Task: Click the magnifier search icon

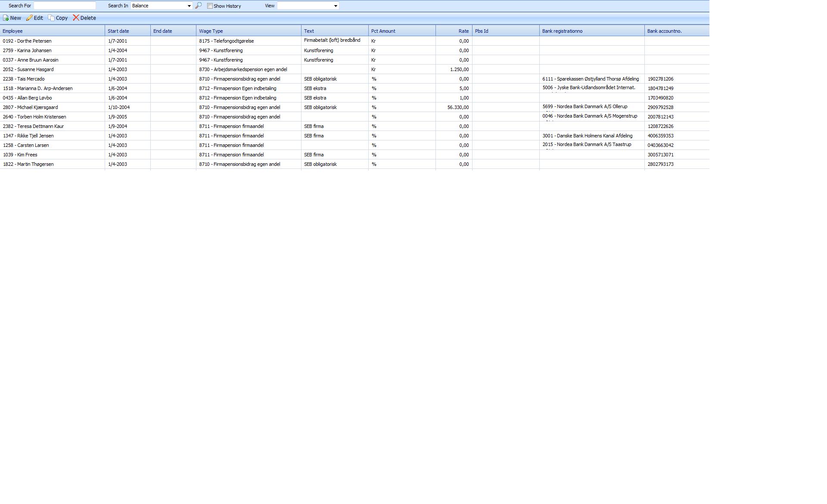Action: click(x=198, y=6)
